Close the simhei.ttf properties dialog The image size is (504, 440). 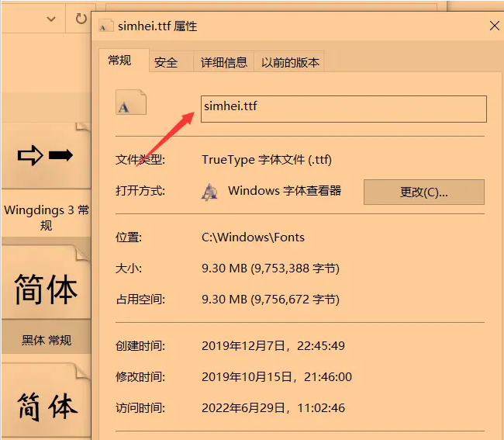tap(495, 26)
